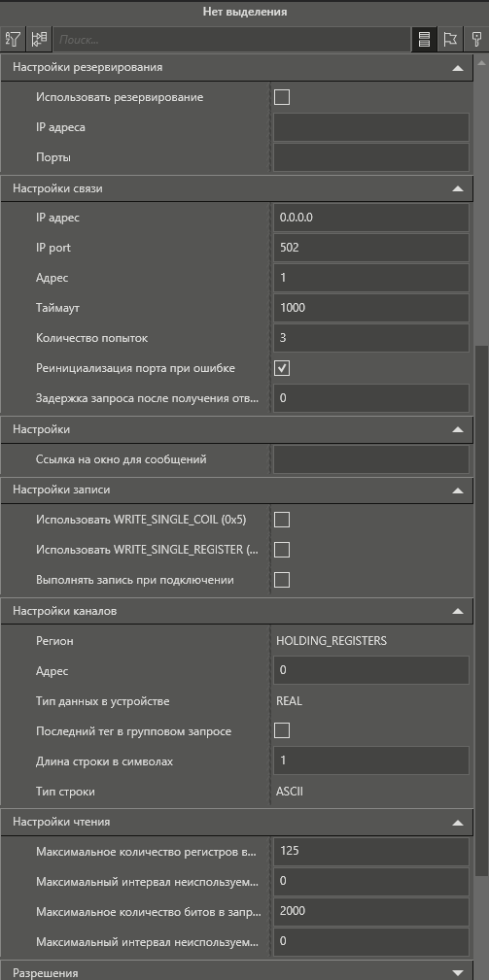Select the Реинициализация порта при ошибке label
The image size is (489, 980).
136,368
